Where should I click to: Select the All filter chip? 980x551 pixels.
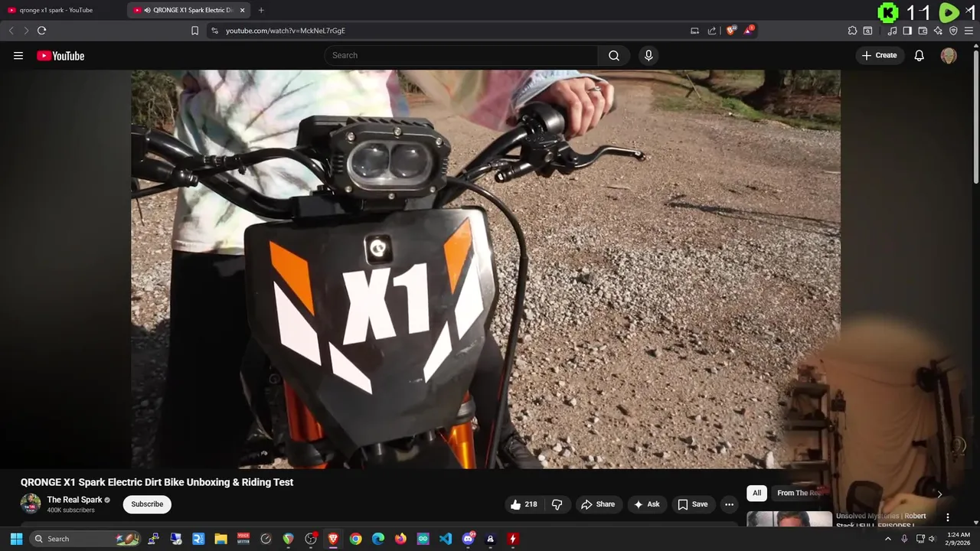[x=756, y=493]
